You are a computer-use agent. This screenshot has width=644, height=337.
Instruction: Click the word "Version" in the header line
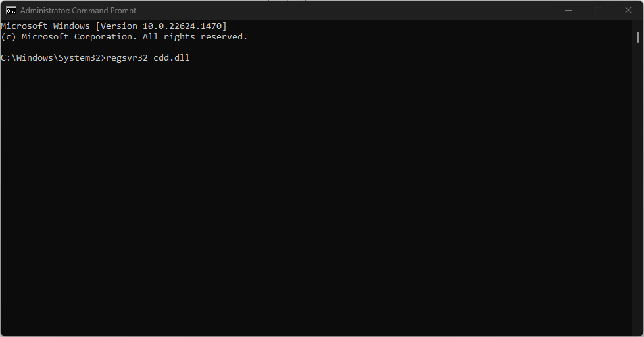pyautogui.click(x=118, y=26)
